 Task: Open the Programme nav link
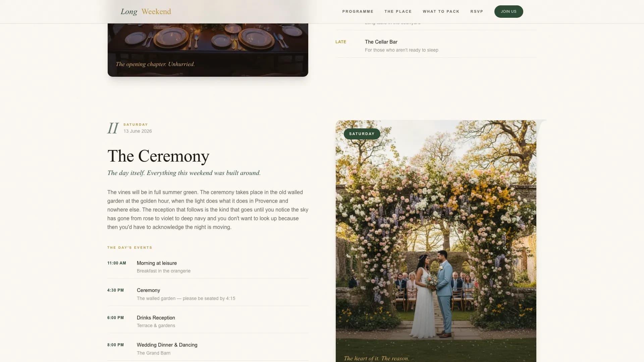pos(358,11)
